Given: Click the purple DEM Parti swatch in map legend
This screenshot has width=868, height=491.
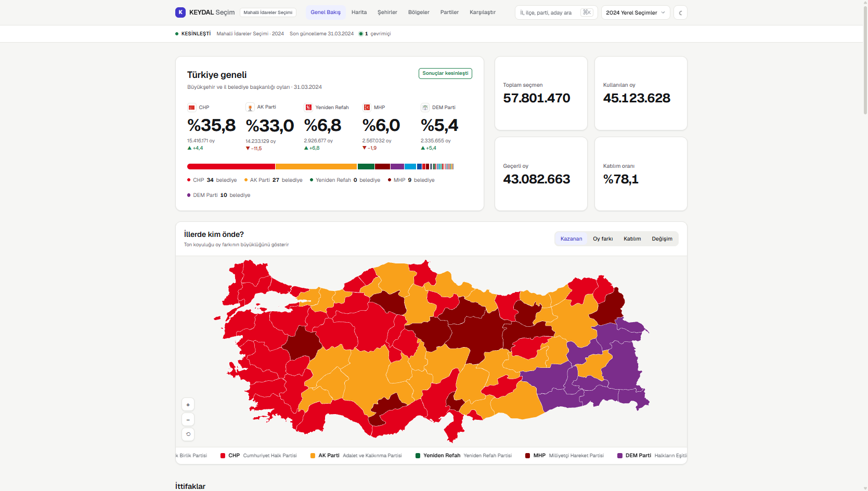Looking at the screenshot, I should [620, 456].
